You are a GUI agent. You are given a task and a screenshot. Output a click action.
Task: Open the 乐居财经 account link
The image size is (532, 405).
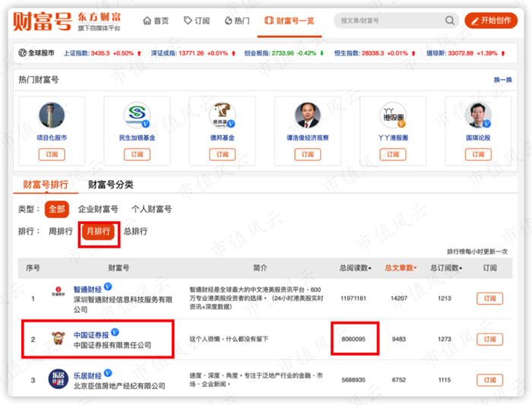coord(87,376)
